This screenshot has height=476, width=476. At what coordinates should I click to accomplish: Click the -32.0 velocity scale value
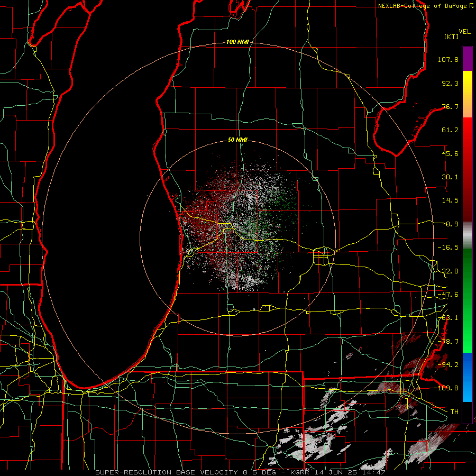coord(448,271)
